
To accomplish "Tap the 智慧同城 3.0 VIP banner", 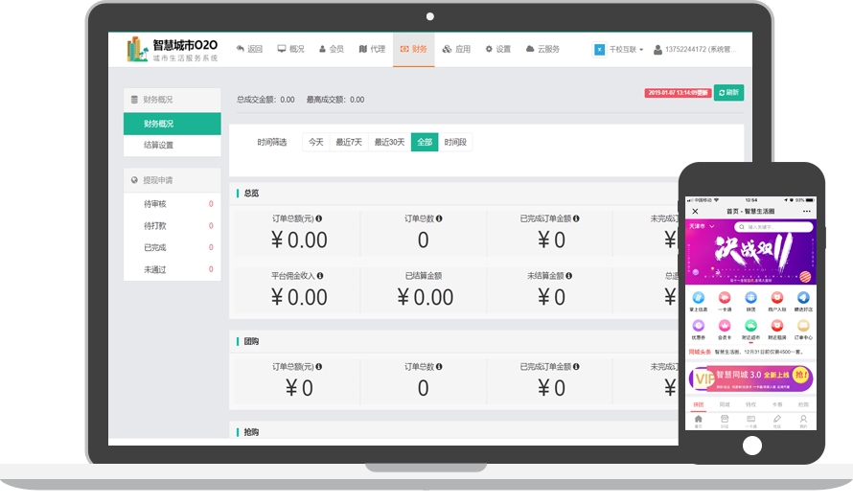I will 750,378.
